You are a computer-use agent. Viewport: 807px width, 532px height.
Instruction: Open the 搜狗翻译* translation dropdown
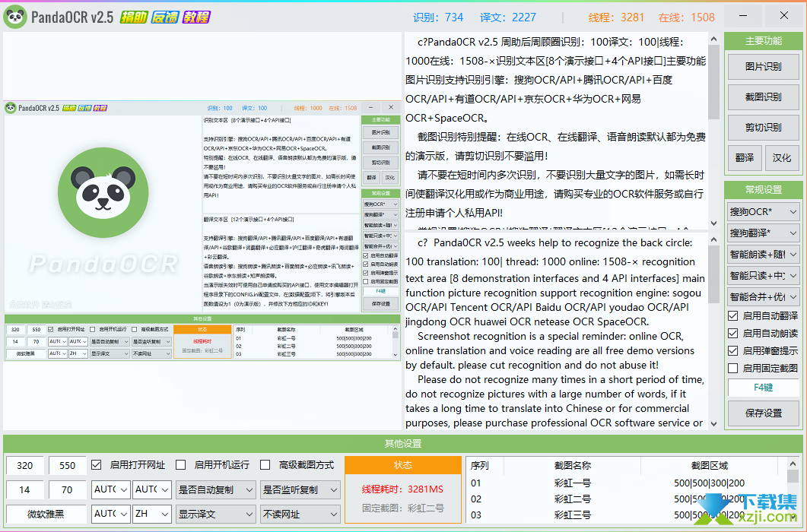click(763, 233)
